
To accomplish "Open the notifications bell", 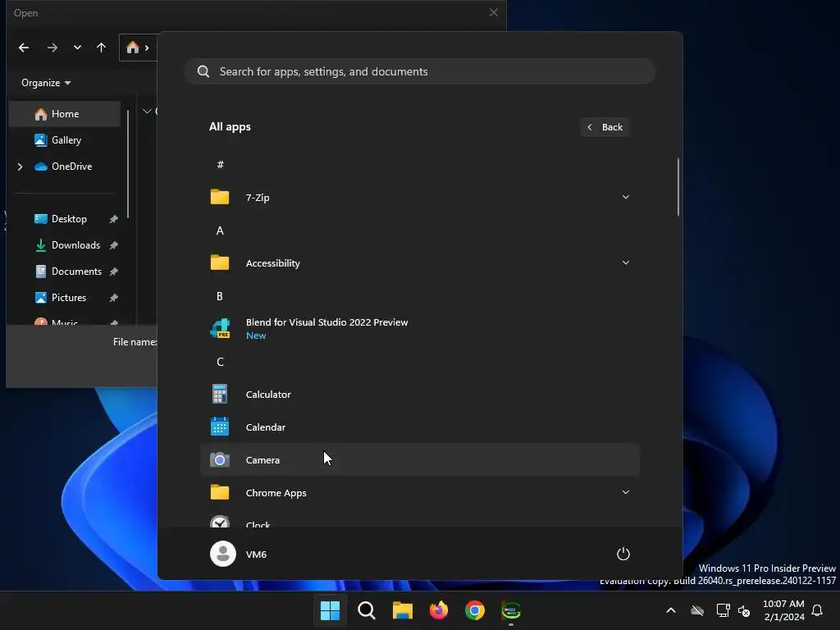I will click(817, 610).
